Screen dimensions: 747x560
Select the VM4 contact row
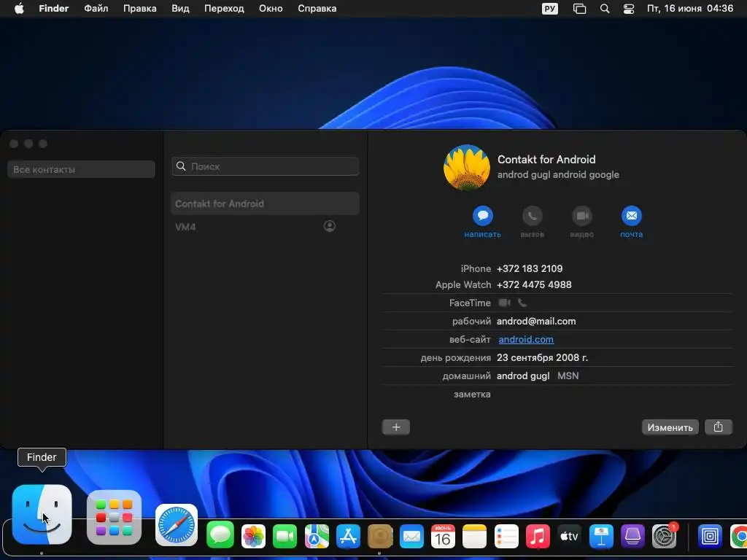[265, 227]
